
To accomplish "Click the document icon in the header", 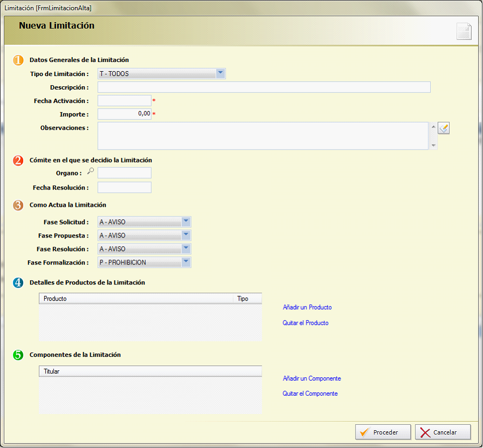I will [x=464, y=32].
